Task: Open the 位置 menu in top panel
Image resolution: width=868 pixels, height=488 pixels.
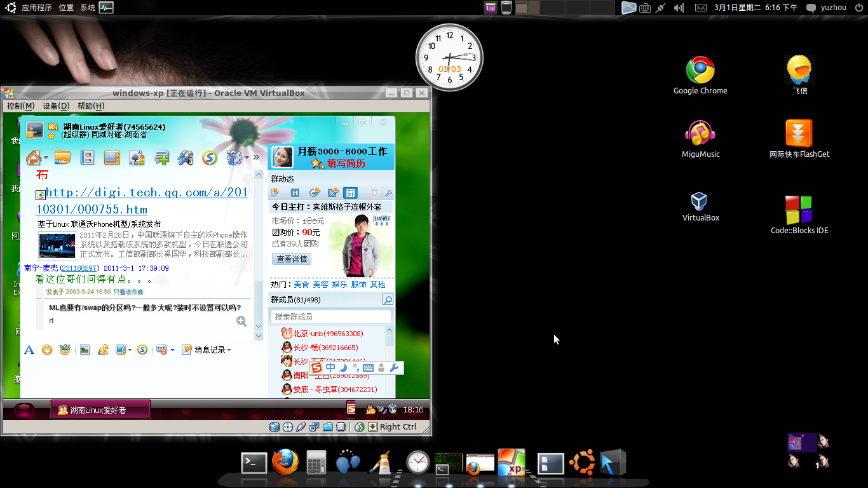Action: coord(66,8)
